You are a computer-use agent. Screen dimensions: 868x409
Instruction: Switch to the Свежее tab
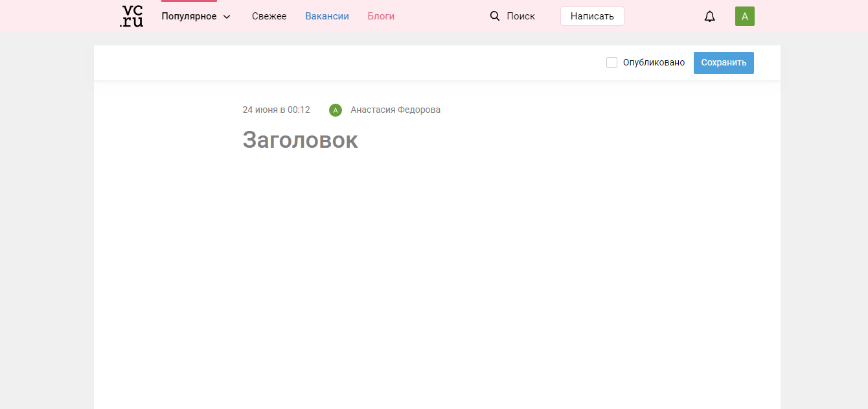269,16
